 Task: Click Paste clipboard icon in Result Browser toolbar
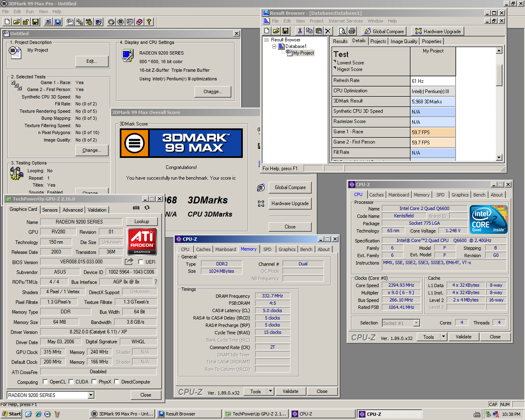click(x=319, y=31)
